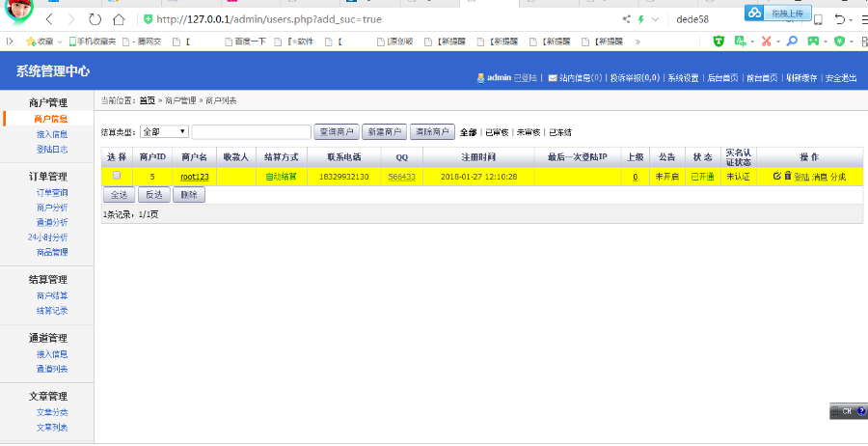Click the user profile avatar at window top-left
Image resolution: width=868 pixels, height=446 pixels.
(18, 9)
